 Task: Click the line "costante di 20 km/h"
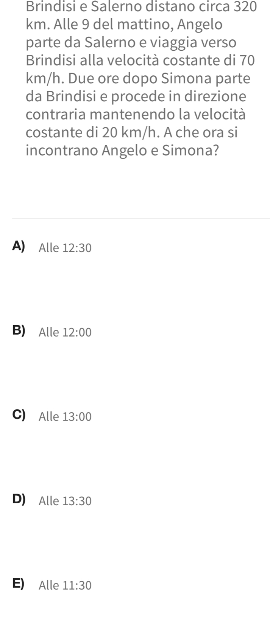pos(132,133)
